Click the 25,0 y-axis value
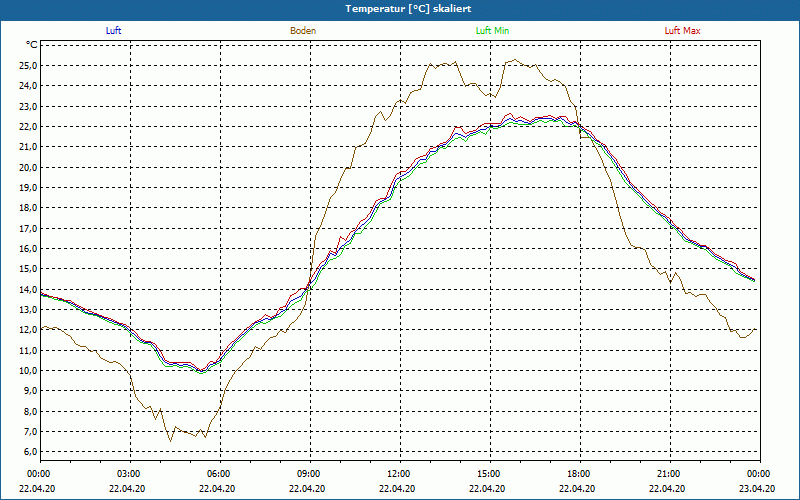800x500 pixels. (x=29, y=65)
